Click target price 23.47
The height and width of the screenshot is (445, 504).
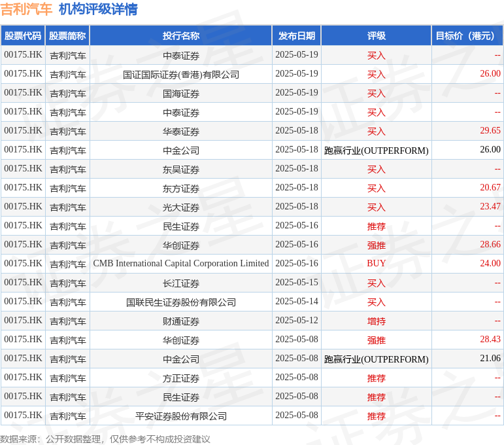[x=490, y=206]
